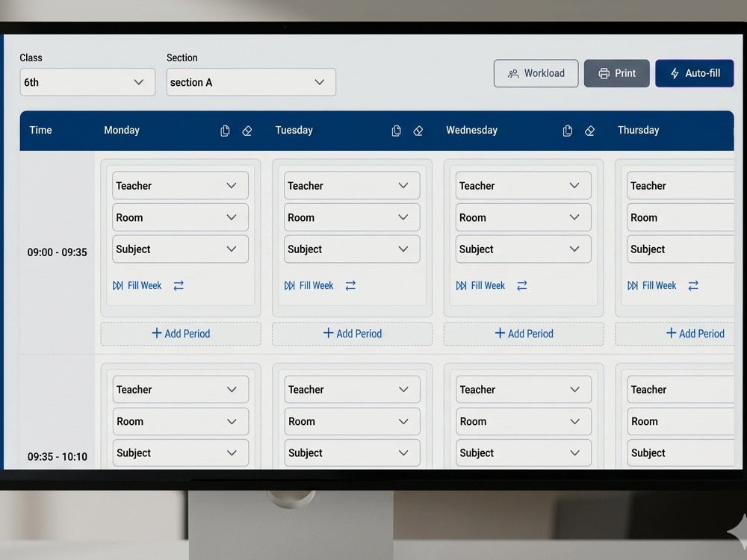Copy Monday's schedule with the copy icon
This screenshot has width=747, height=560.
pyautogui.click(x=225, y=131)
